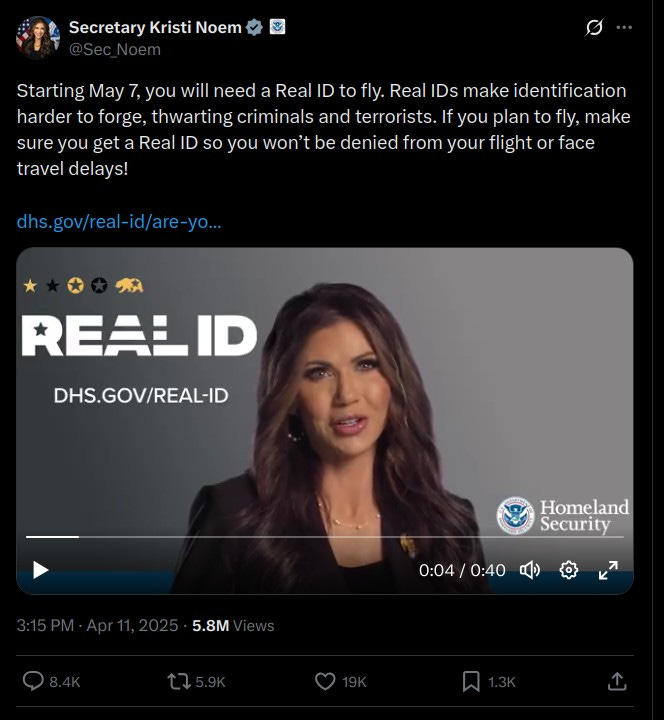Click Secretary Kristi Noem's profile avatar
Viewport: 664px width, 720px height.
pos(38,38)
